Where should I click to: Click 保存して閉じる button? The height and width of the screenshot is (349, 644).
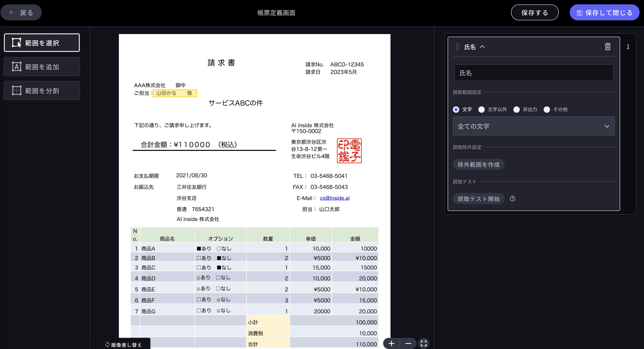point(605,13)
